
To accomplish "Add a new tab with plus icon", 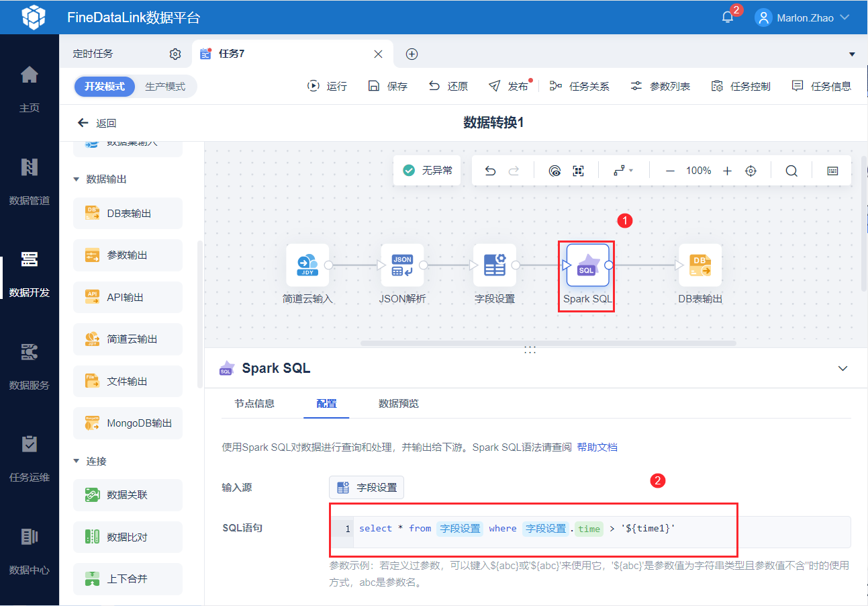I will click(412, 54).
